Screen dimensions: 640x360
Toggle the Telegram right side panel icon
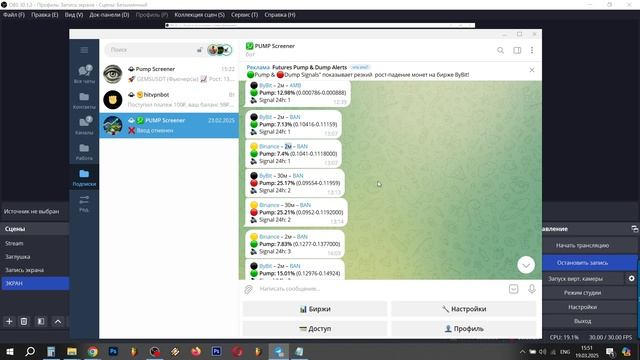point(517,50)
